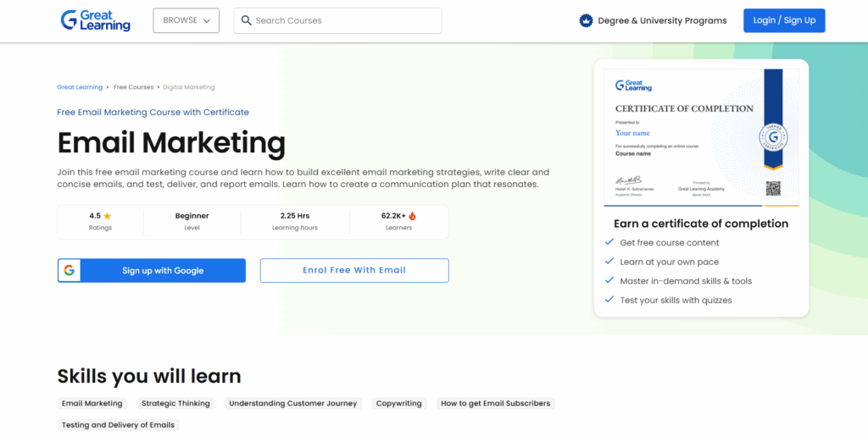This screenshot has width=868, height=437.
Task: Click checkmark beside Test your skills
Action: [x=609, y=300]
